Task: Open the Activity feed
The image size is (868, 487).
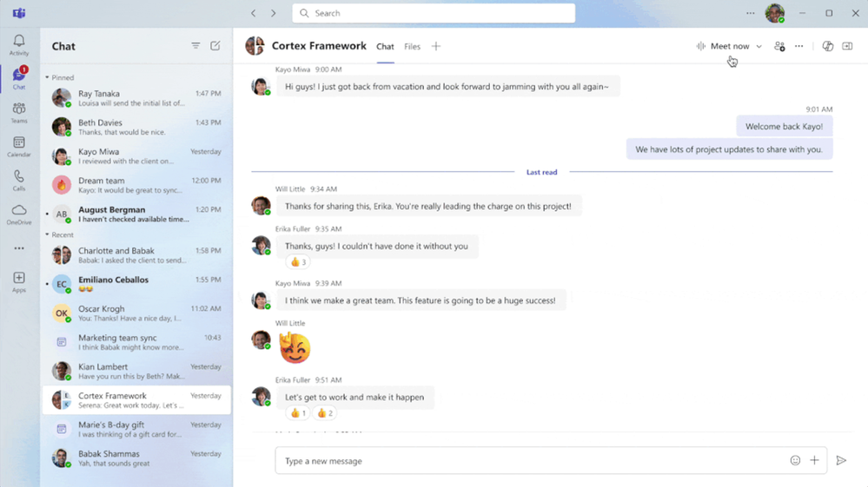Action: [19, 45]
